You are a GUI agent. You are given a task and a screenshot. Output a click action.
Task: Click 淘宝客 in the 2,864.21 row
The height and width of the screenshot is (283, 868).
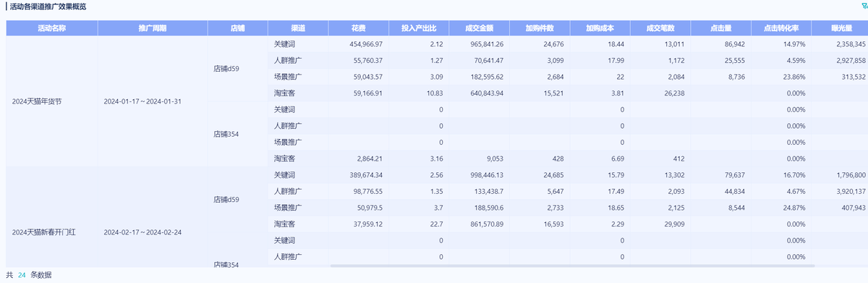pyautogui.click(x=284, y=159)
